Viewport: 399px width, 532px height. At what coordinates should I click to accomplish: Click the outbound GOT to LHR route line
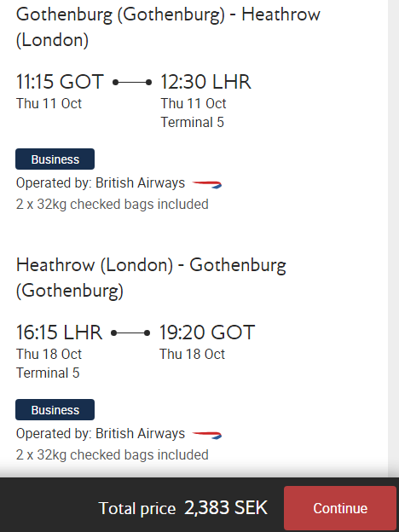click(132, 83)
